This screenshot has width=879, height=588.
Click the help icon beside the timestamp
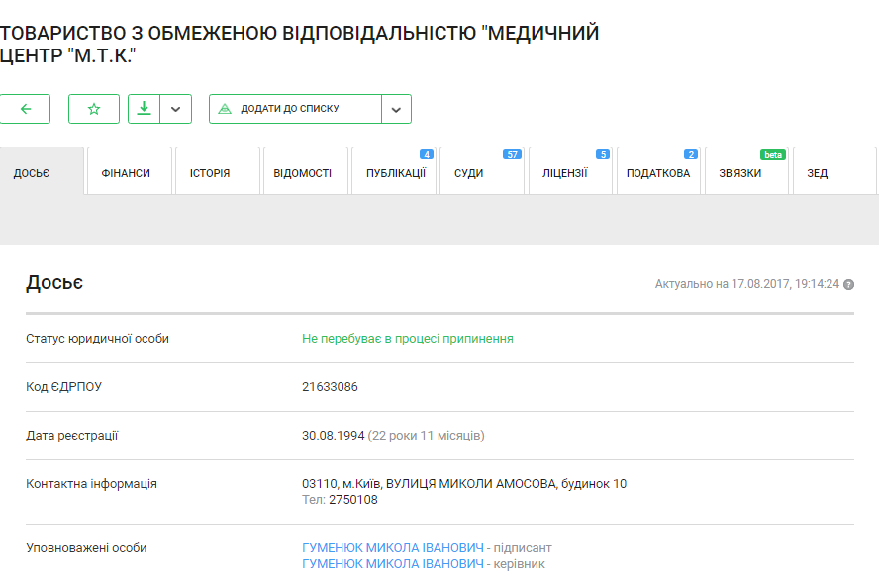[848, 284]
